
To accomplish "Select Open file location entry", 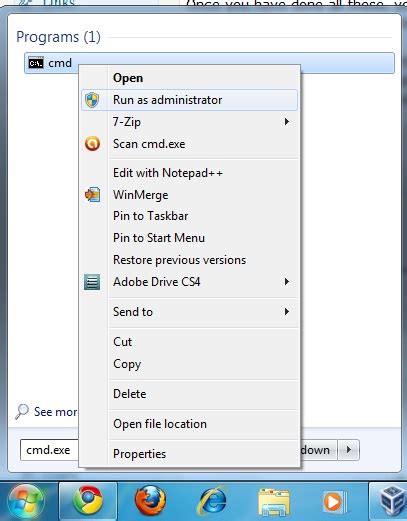I will coord(160,424).
